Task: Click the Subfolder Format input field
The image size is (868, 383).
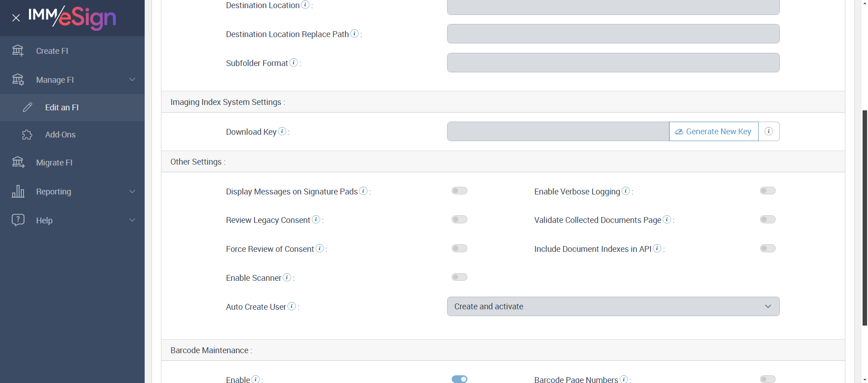Action: click(x=613, y=63)
